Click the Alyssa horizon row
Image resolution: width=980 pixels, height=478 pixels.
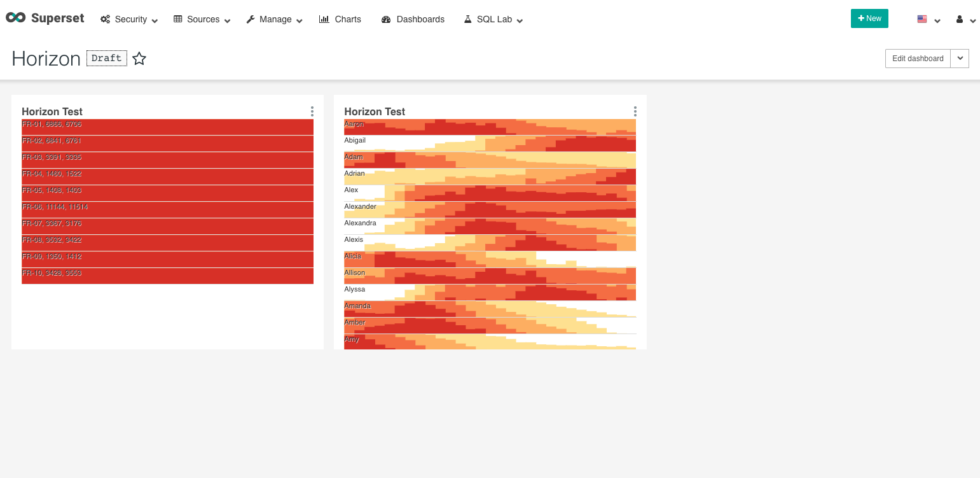[x=490, y=292]
